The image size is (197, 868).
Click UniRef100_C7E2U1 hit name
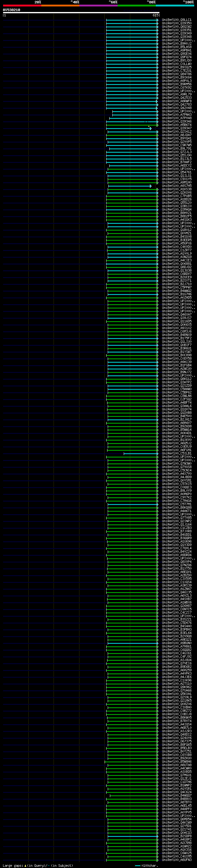tap(176, 71)
